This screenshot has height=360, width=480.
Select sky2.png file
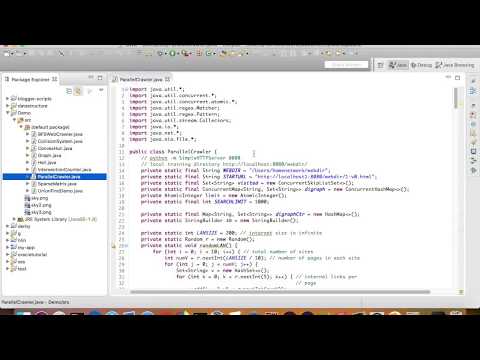(41, 205)
